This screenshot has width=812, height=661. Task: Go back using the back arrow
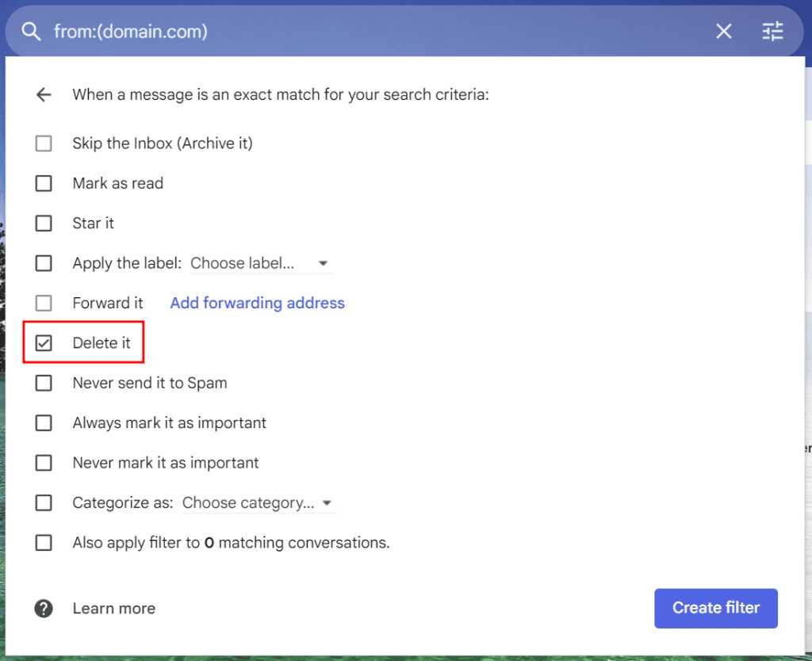click(44, 94)
